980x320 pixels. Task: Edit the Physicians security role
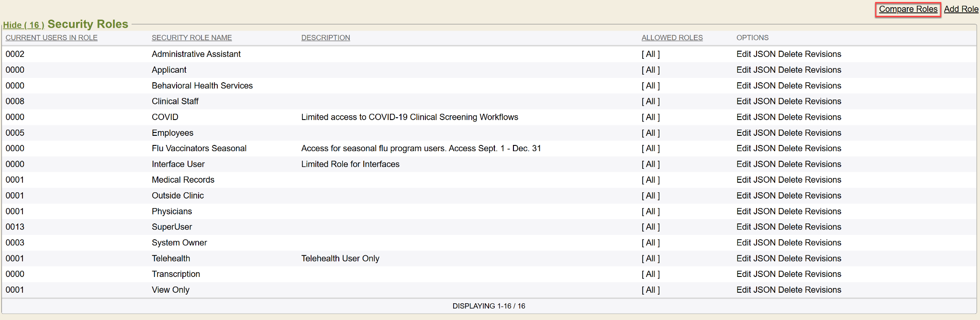744,211
